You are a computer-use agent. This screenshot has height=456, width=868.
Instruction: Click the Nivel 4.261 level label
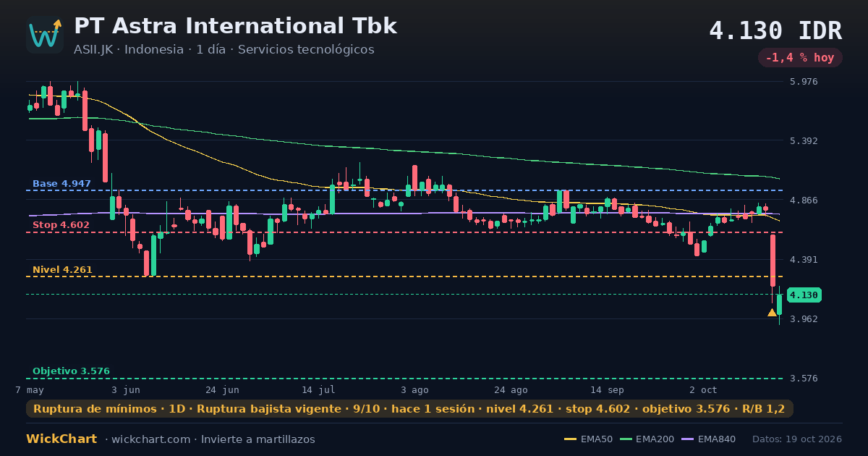coord(62,270)
